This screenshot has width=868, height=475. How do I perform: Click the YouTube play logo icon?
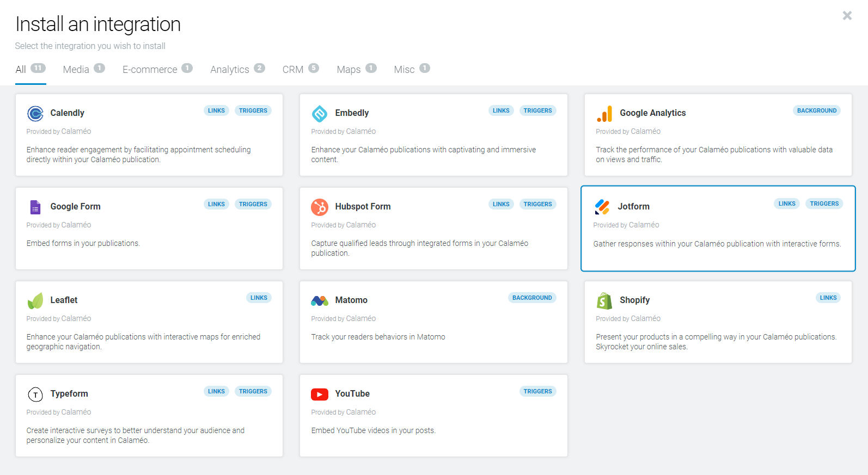(x=320, y=394)
